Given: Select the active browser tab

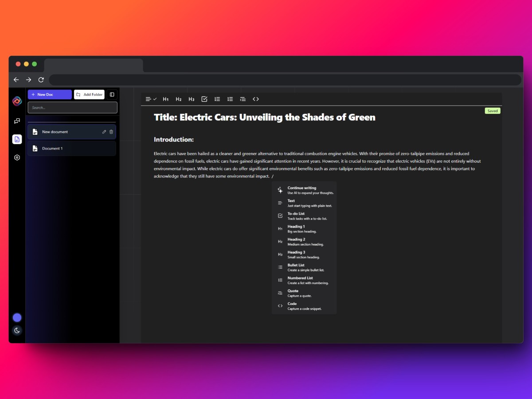Looking at the screenshot, I should tap(94, 65).
